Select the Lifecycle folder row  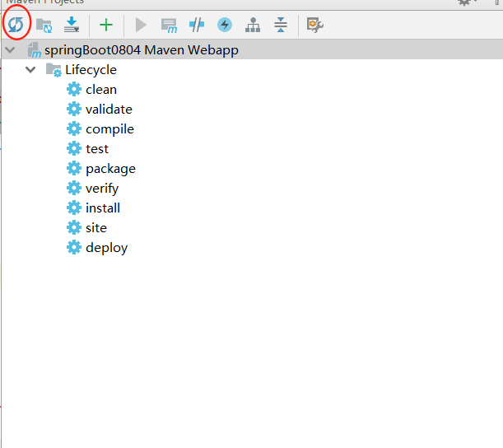tap(252, 70)
